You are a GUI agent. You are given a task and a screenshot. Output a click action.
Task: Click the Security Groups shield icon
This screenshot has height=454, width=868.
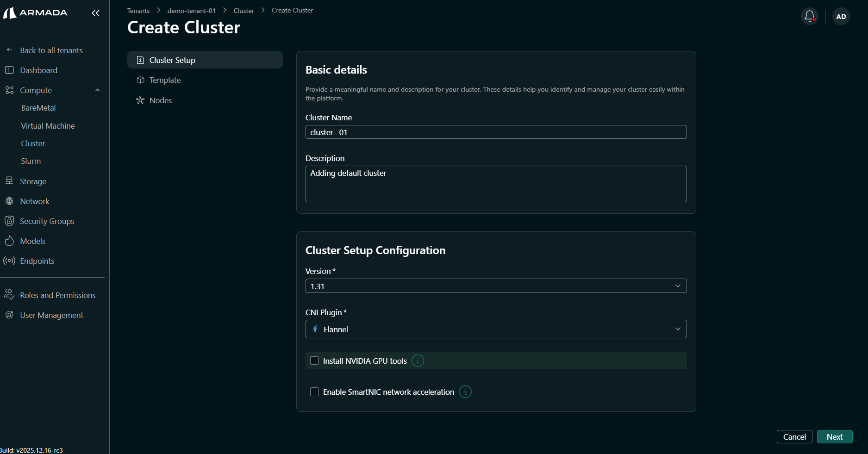click(9, 221)
